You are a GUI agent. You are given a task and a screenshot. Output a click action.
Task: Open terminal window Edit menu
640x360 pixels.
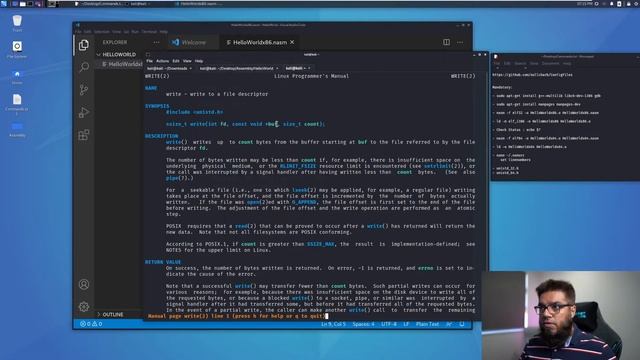pos(176,61)
